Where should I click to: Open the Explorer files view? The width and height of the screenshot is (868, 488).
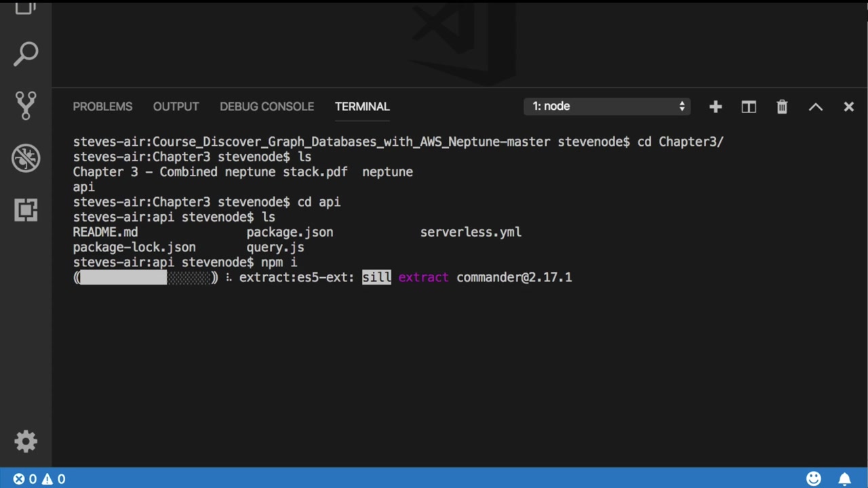click(x=26, y=7)
